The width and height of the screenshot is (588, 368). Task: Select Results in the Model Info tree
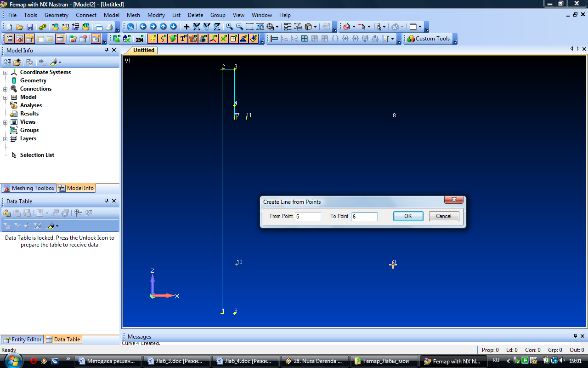(x=29, y=114)
